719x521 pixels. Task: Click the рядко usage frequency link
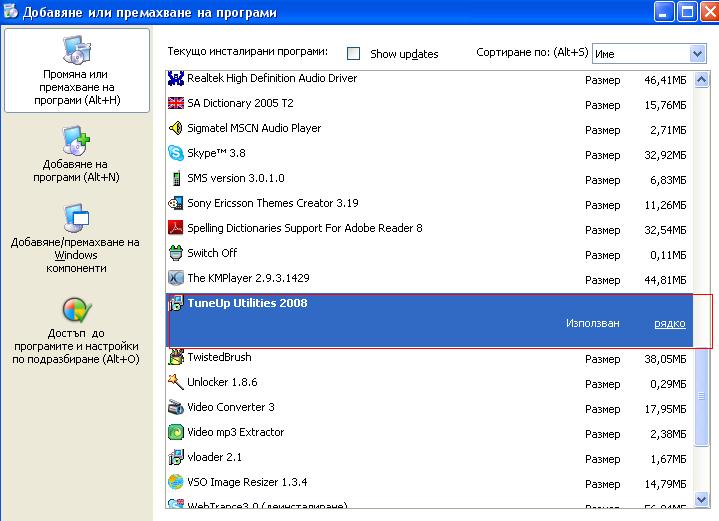(669, 323)
